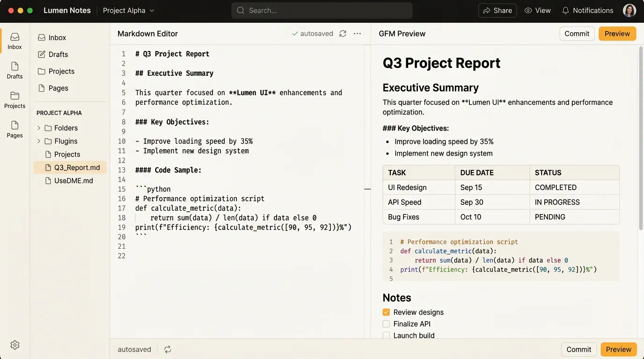The image size is (644, 359).
Task: Click the search field
Action: pos(322,10)
